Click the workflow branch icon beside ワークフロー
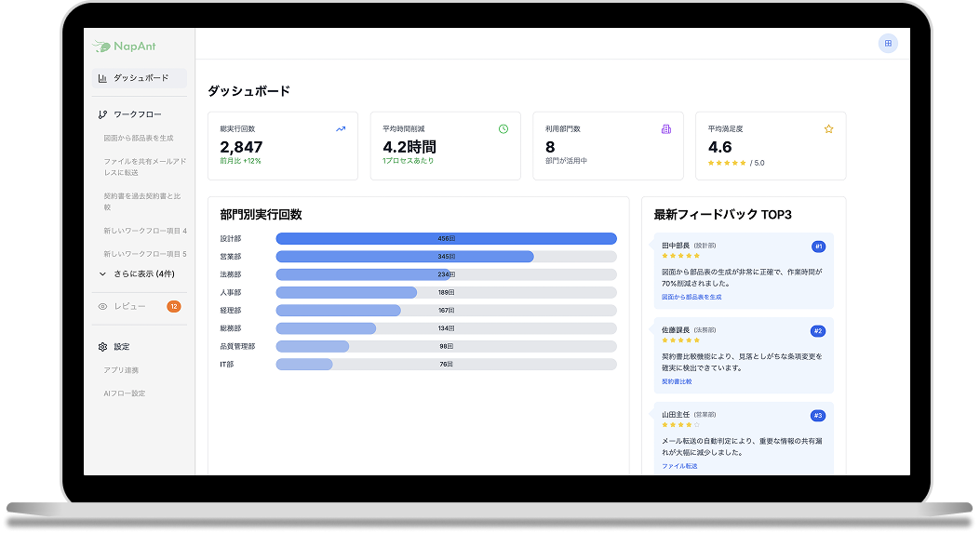Viewport: 980px width, 533px height. coord(102,114)
